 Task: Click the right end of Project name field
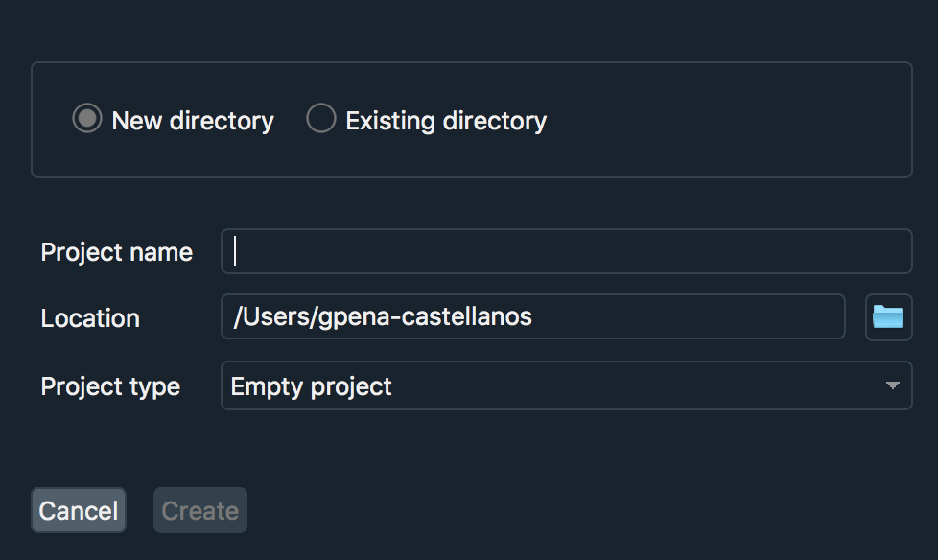click(892, 251)
